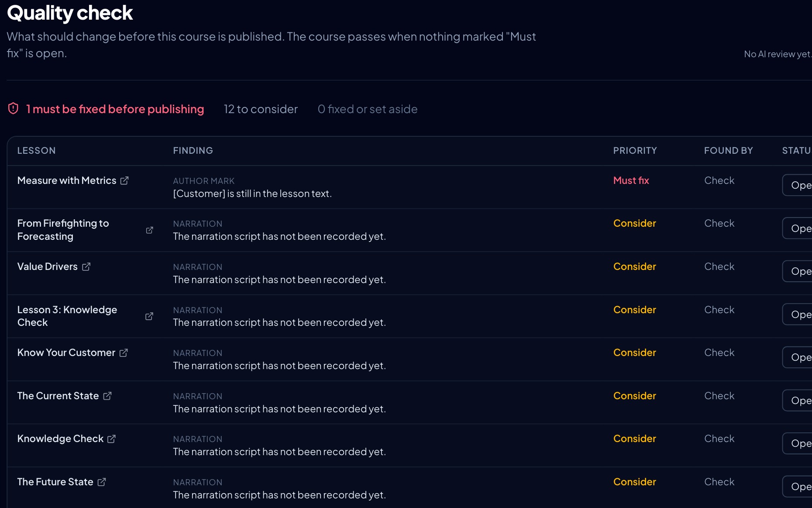Screen dimensions: 812x508
Task: Open status dropdown for From Firefighting to Forecasting
Action: tap(797, 228)
